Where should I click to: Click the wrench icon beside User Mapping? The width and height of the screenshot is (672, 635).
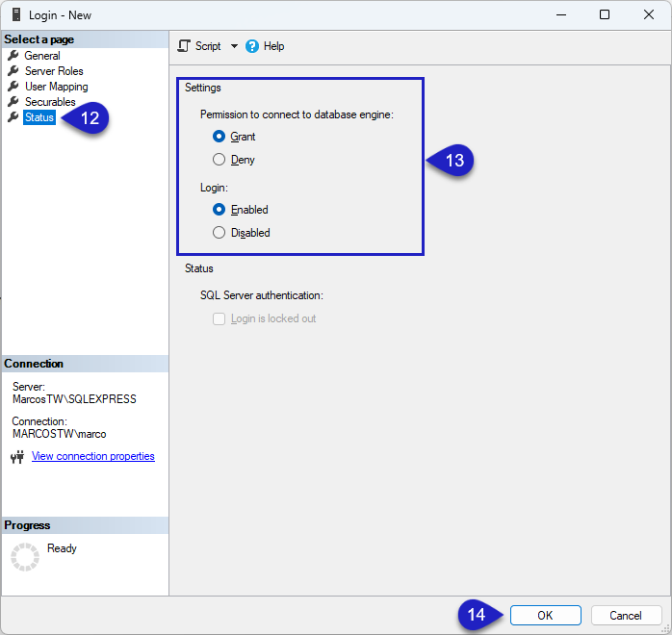pyautogui.click(x=13, y=87)
